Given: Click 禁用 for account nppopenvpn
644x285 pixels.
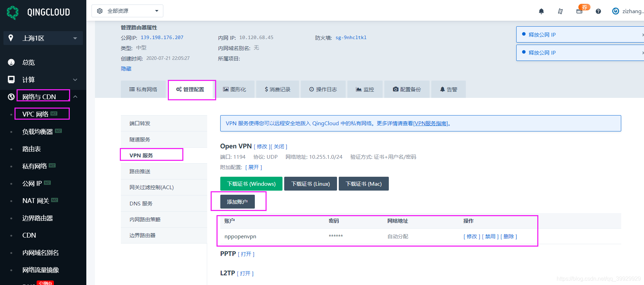Looking at the screenshot, I should [490, 237].
